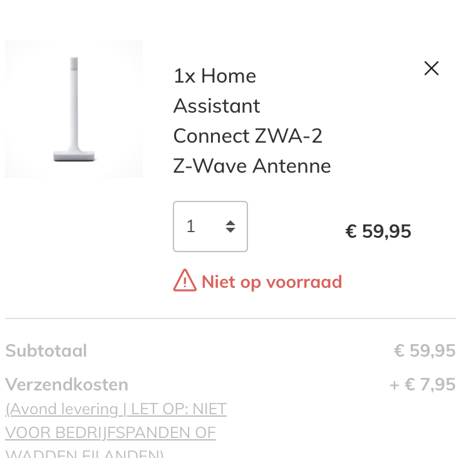Click the partially visible 'WADDEN EILANDEN' text
The width and height of the screenshot is (476, 458).
click(x=84, y=454)
